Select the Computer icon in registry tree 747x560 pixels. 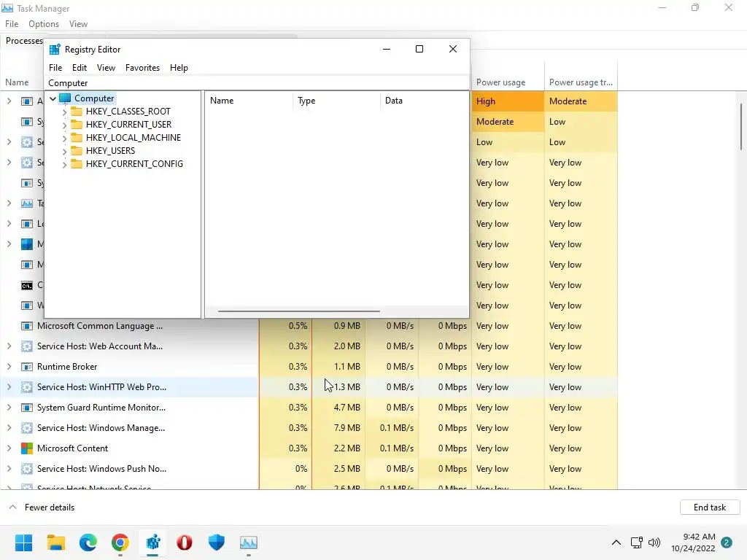tap(65, 98)
